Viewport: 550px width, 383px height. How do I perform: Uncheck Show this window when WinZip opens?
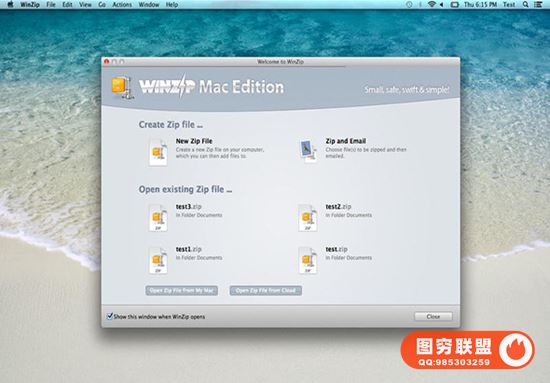pos(109,316)
